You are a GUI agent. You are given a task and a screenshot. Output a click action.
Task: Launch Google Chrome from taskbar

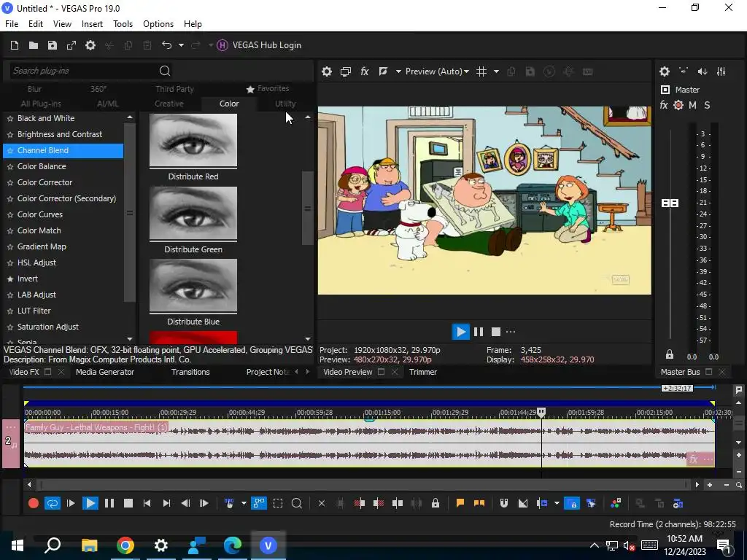[125, 545]
